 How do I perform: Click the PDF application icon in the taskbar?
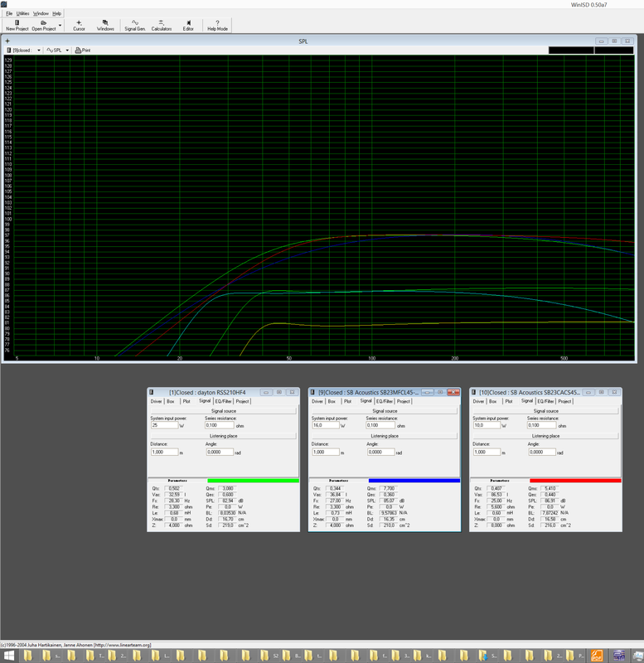tap(597, 656)
